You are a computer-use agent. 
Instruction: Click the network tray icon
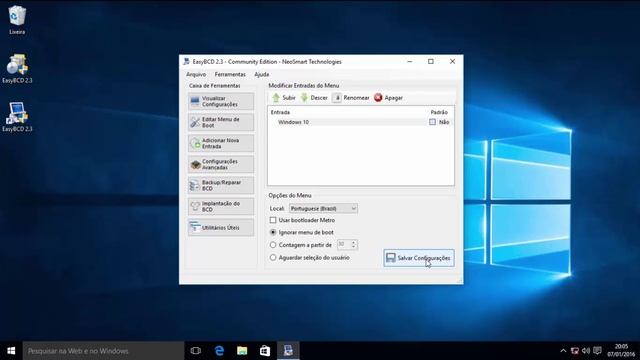tap(575, 351)
